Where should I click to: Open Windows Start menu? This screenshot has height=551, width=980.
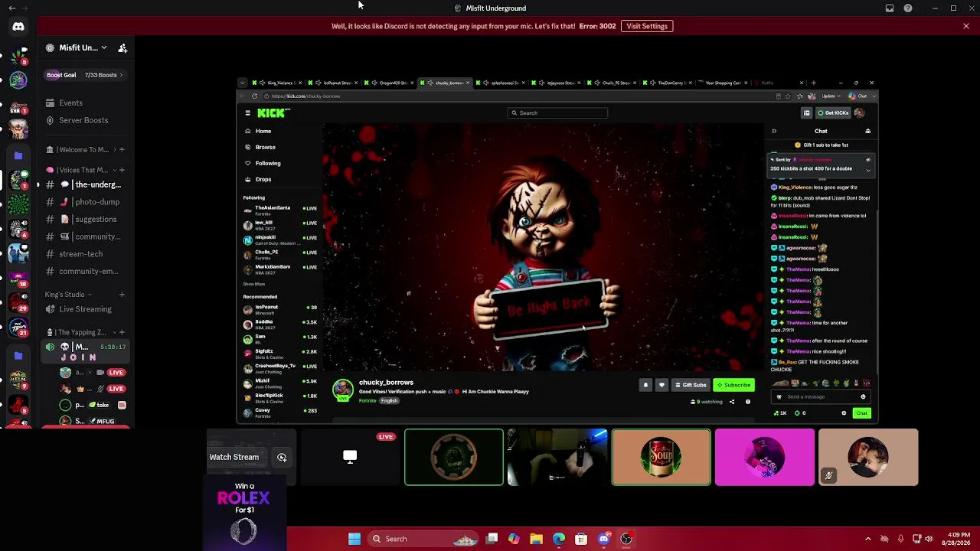(x=354, y=539)
